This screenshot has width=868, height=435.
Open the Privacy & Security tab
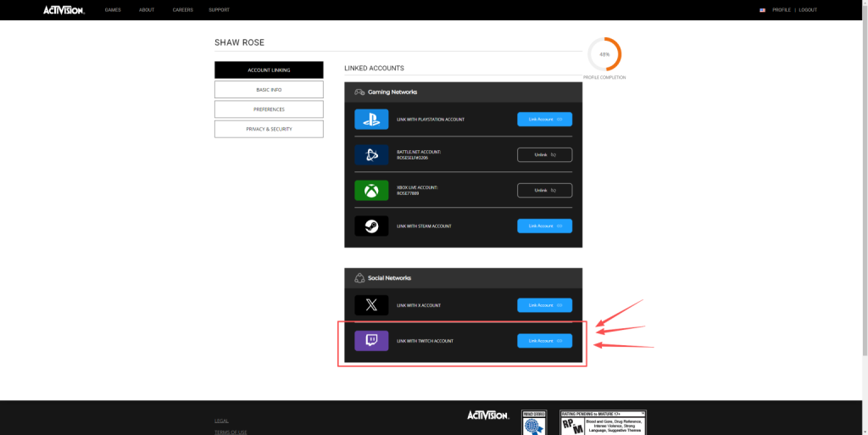point(269,129)
